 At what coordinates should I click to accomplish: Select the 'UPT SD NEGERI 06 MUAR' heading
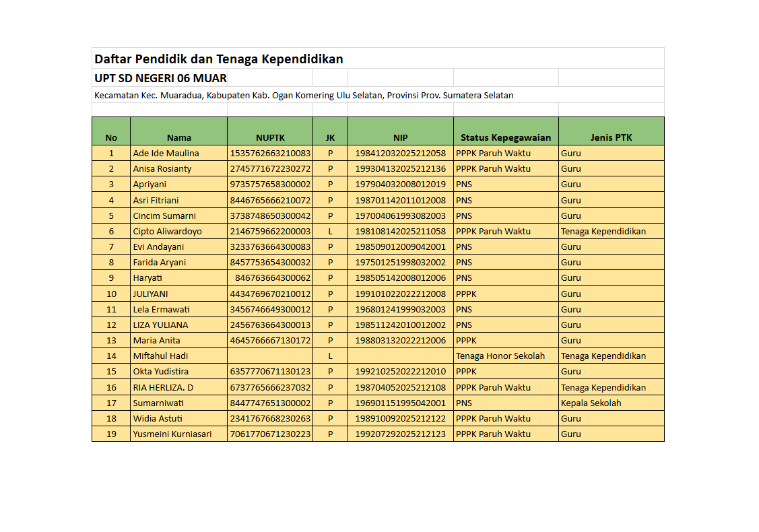(160, 78)
